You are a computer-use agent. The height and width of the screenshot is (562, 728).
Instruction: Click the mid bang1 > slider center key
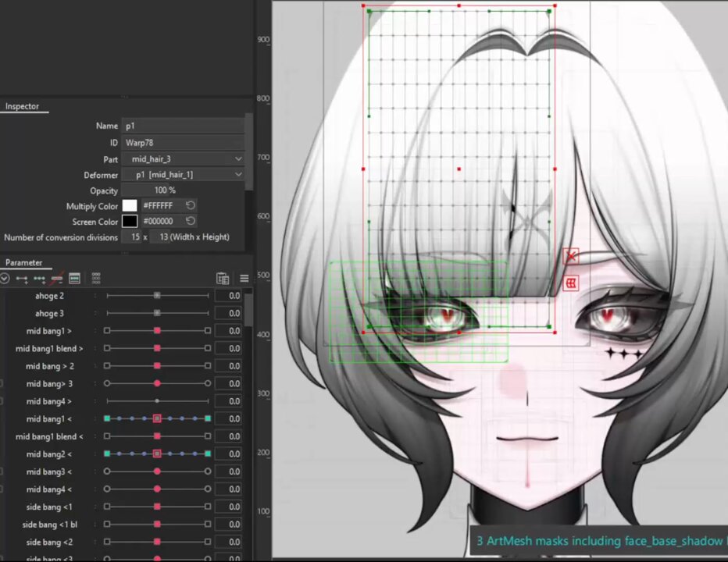[157, 330]
